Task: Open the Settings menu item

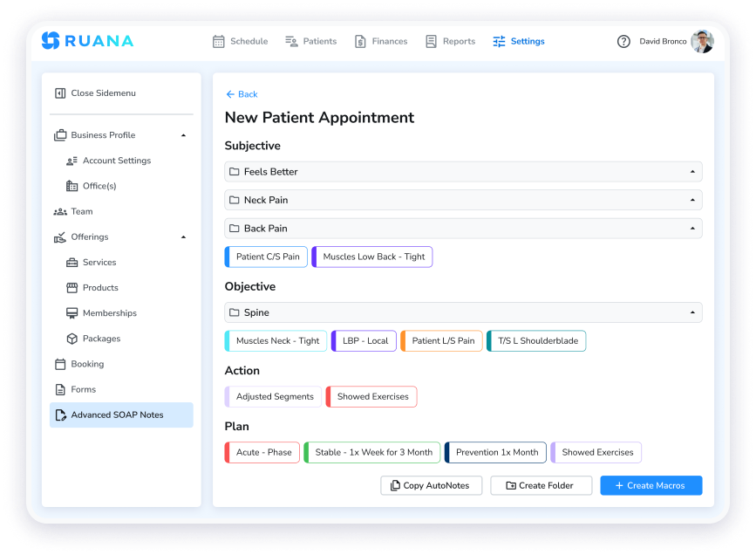Action: [518, 40]
